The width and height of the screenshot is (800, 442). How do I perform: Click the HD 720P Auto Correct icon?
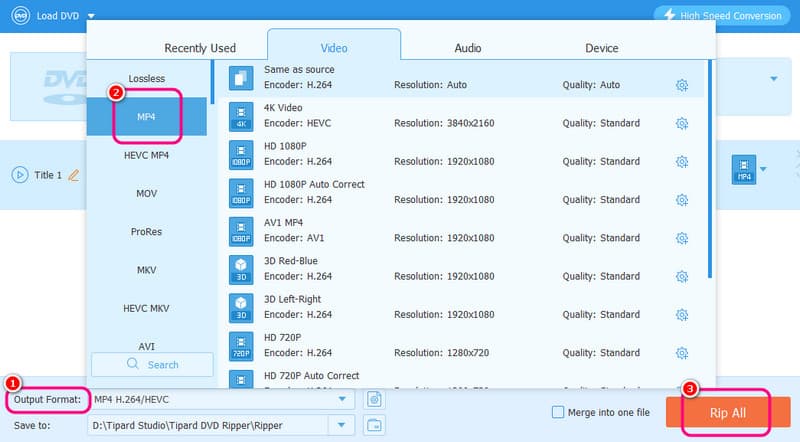tap(241, 380)
